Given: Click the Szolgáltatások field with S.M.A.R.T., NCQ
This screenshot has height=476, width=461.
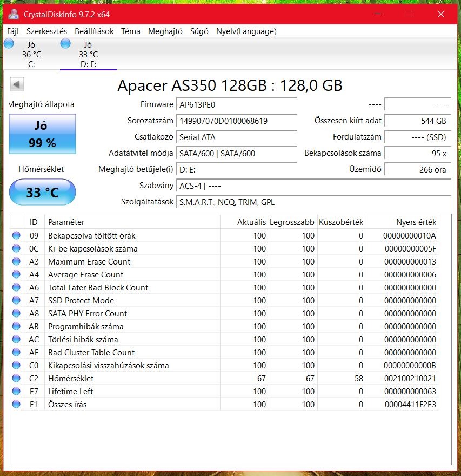Looking at the screenshot, I should [313, 202].
